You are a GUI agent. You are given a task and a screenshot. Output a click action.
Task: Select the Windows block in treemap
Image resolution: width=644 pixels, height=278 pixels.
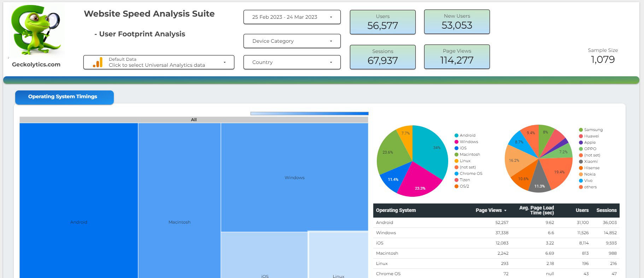pos(294,177)
